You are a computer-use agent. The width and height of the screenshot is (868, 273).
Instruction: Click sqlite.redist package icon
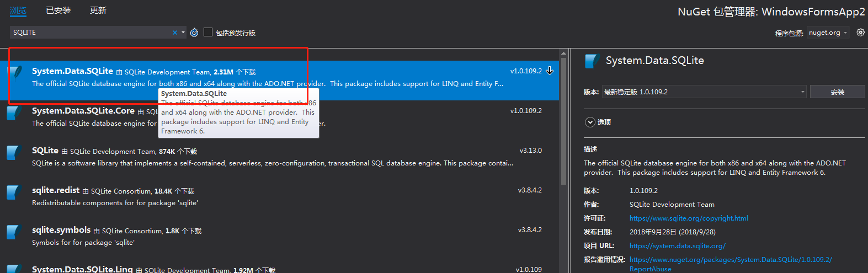point(14,192)
